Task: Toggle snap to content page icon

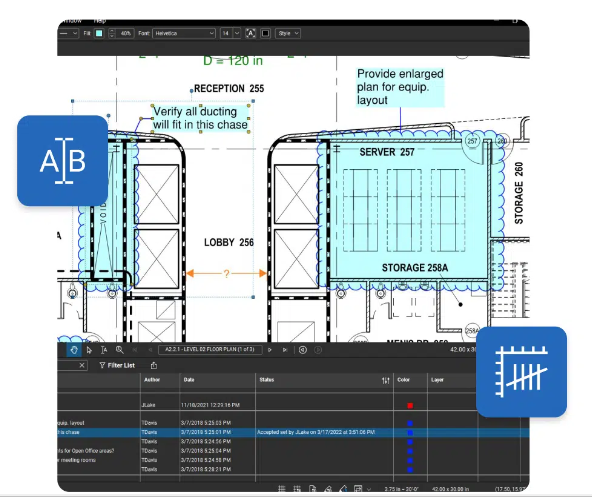Action: point(312,489)
